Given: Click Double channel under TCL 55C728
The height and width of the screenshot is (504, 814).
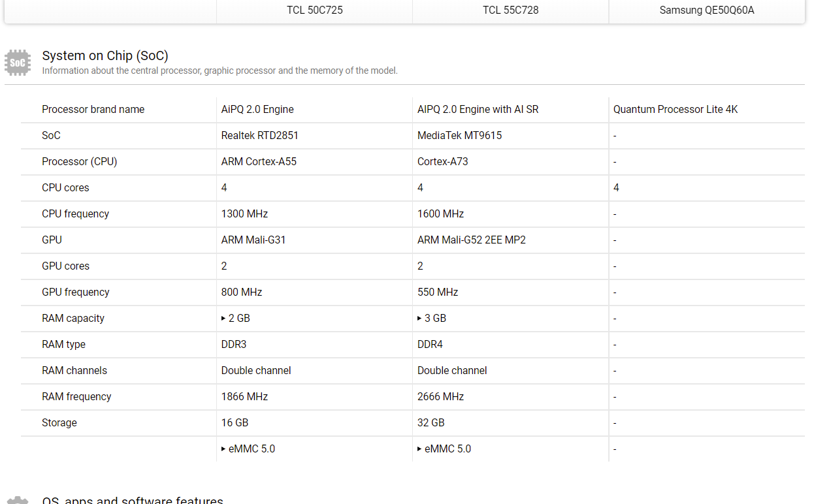Looking at the screenshot, I should [452, 371].
